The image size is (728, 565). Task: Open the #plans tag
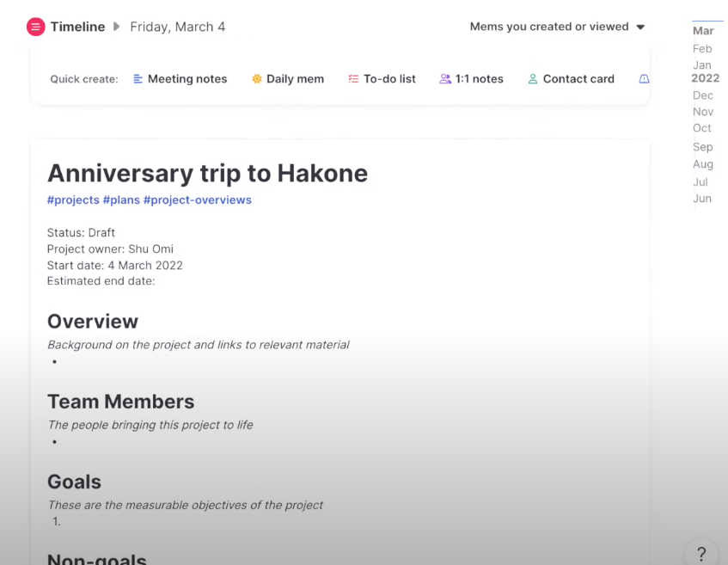(x=121, y=200)
